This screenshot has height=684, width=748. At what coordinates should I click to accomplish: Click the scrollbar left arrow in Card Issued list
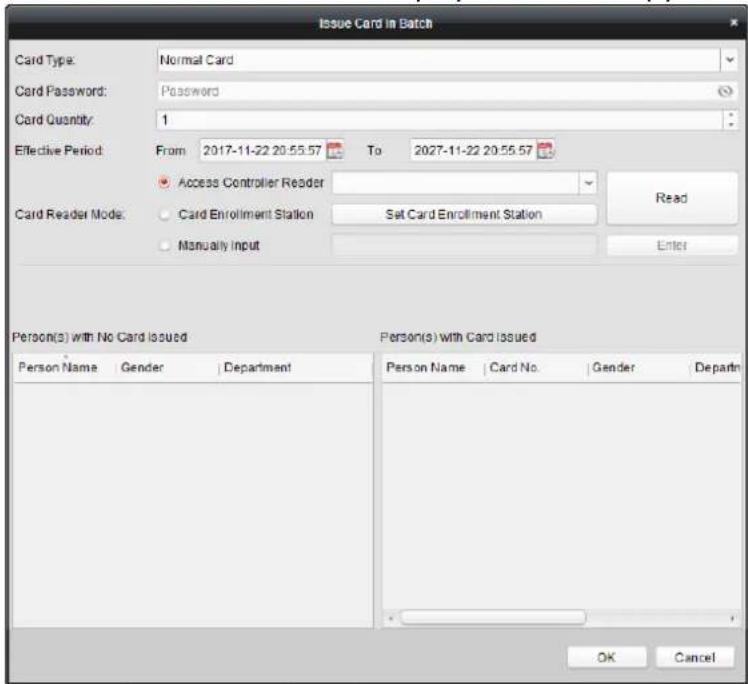(x=391, y=619)
